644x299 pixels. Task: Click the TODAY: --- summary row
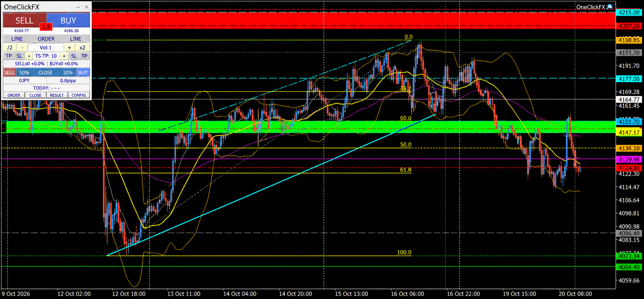[x=46, y=88]
